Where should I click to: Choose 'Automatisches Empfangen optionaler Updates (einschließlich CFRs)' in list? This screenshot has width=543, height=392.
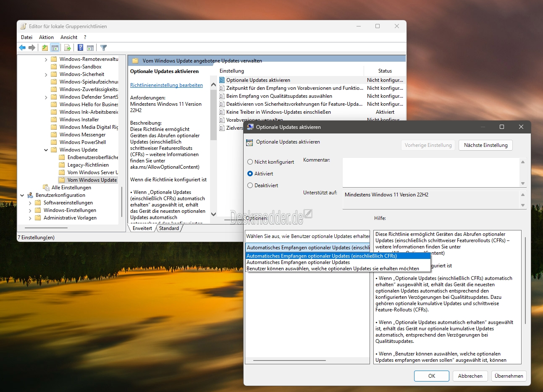pos(338,256)
